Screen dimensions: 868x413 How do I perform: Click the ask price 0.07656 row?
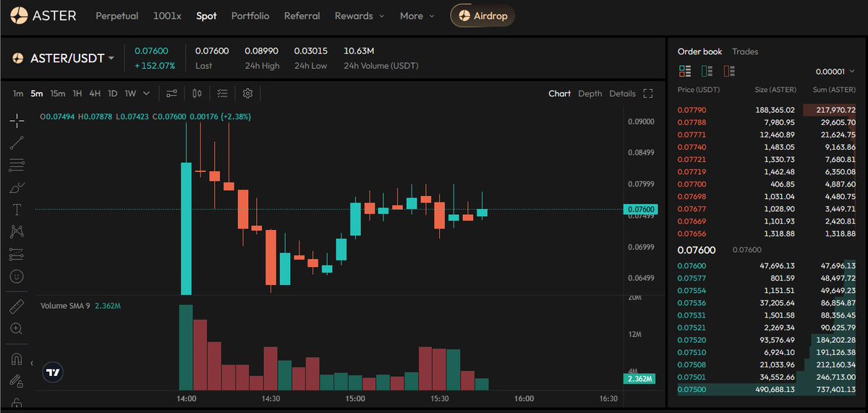[x=766, y=234]
